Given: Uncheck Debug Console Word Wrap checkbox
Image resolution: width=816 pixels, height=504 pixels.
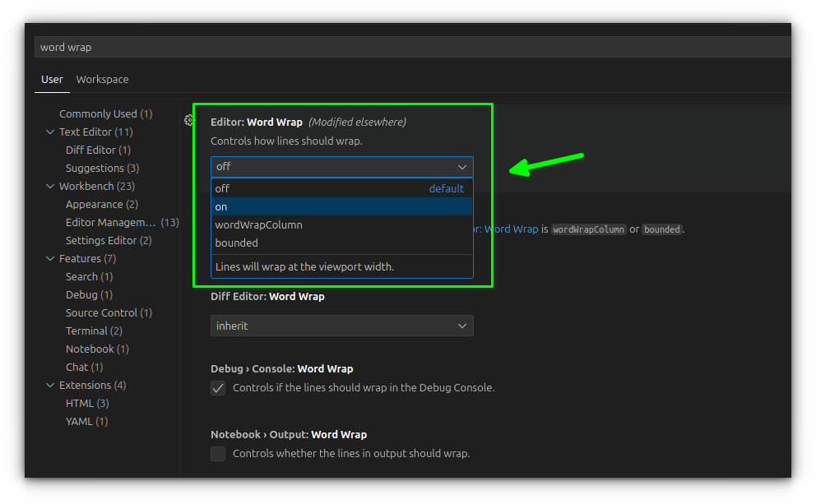Looking at the screenshot, I should pyautogui.click(x=218, y=388).
